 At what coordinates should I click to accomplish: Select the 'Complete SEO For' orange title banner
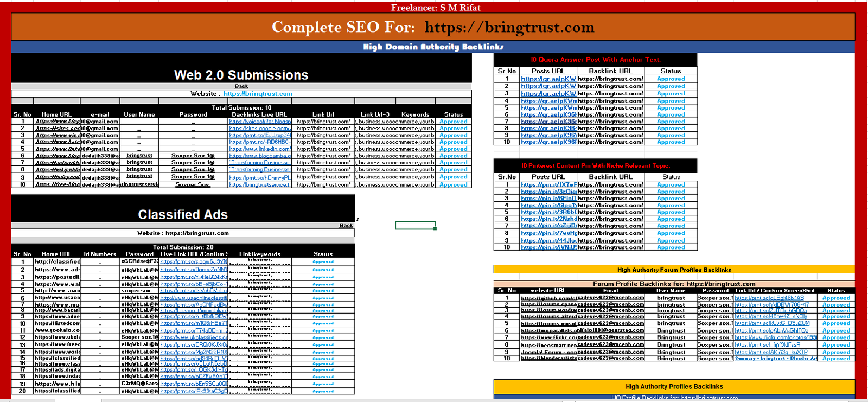(x=432, y=27)
